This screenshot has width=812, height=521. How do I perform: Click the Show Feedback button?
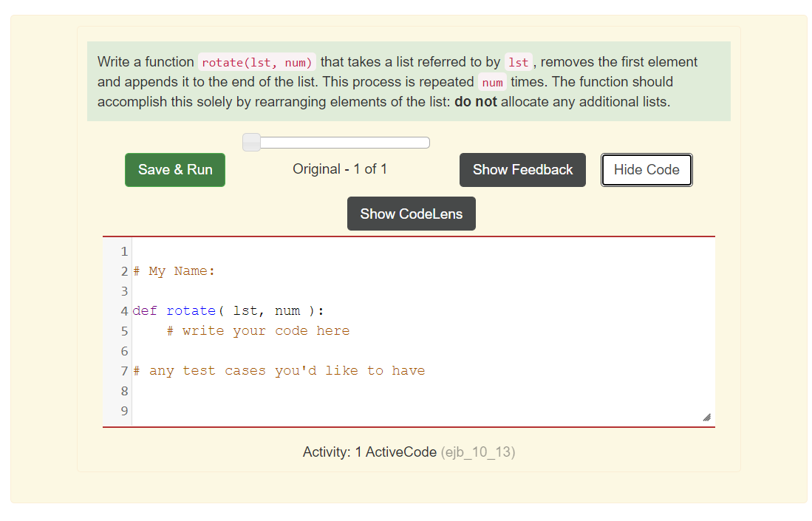522,169
